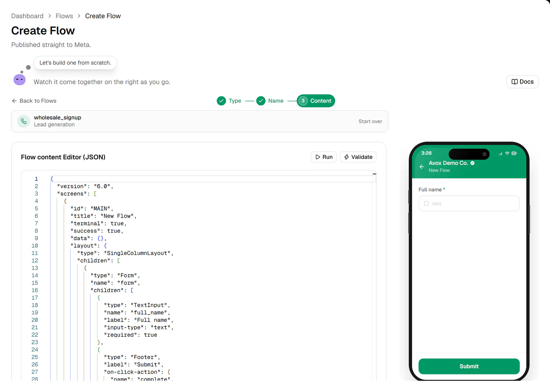550x392 pixels.
Task: Click the Wi-Fi icon in the phone status bar
Action: (507, 153)
